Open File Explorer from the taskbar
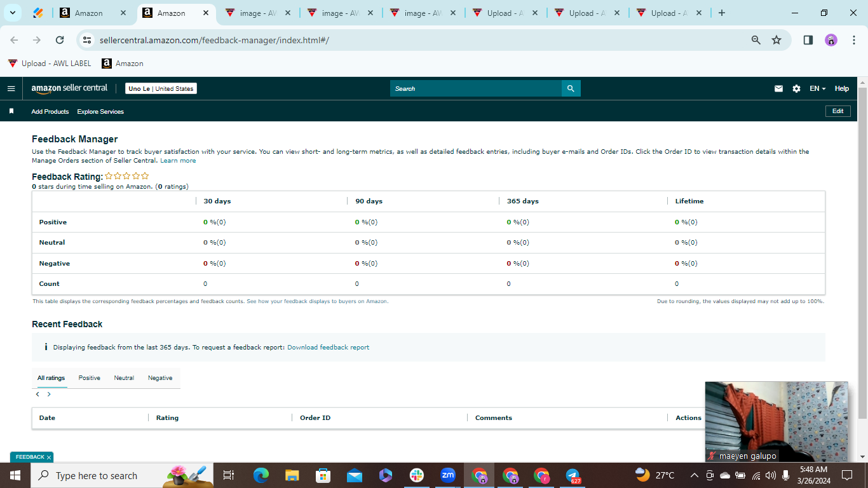 (292, 475)
